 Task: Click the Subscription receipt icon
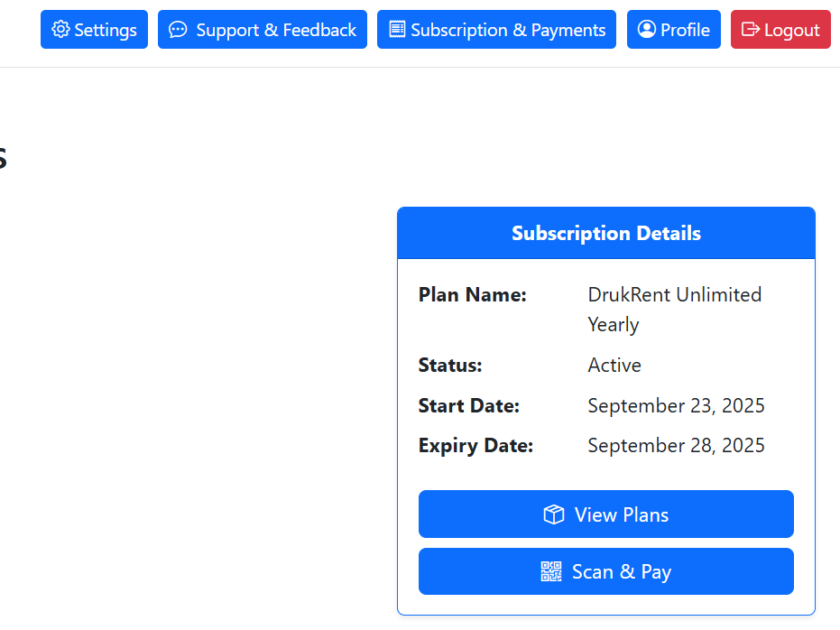point(397,30)
